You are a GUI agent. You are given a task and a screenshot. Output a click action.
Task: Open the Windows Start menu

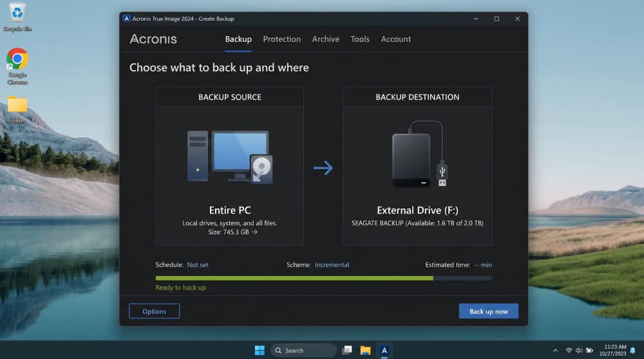(260, 351)
